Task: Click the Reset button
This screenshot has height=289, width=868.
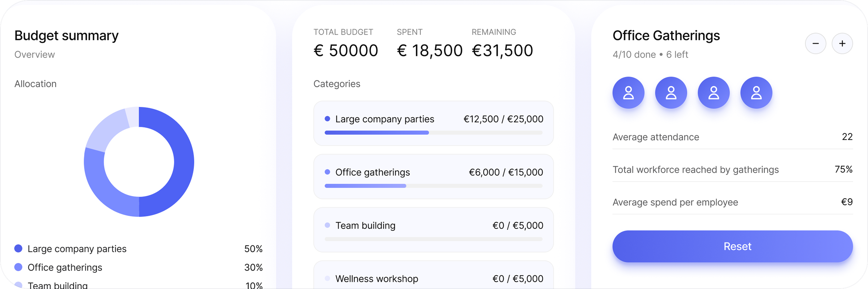Action: pyautogui.click(x=733, y=246)
